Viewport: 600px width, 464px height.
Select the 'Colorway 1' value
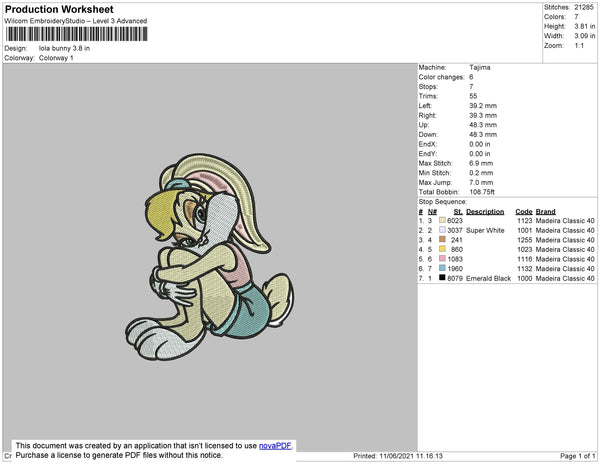click(x=56, y=58)
